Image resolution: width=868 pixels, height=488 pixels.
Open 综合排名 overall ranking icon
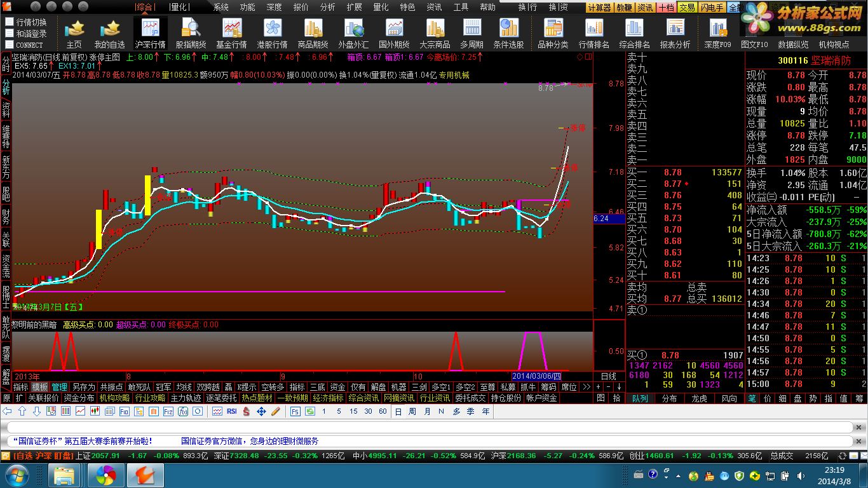click(x=634, y=34)
